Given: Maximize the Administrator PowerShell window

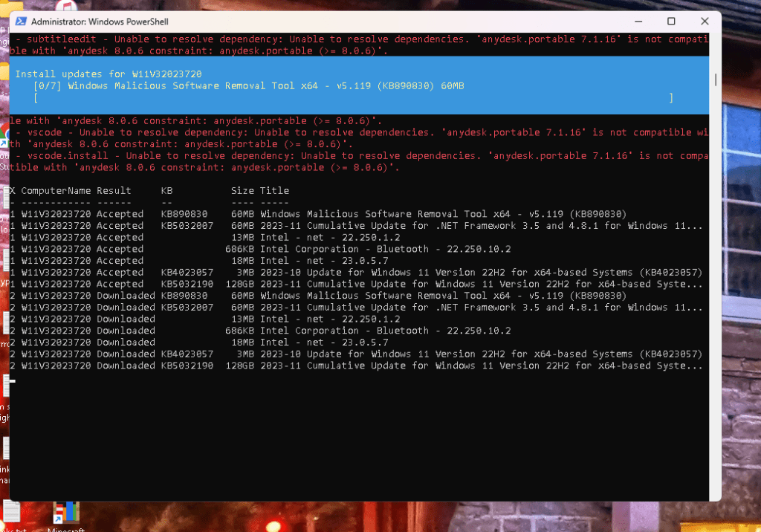Looking at the screenshot, I should click(671, 22).
